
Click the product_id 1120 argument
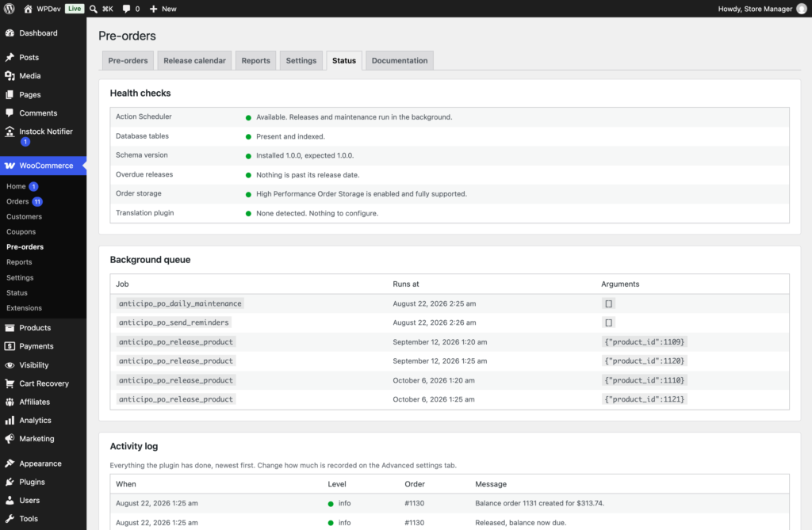point(644,360)
